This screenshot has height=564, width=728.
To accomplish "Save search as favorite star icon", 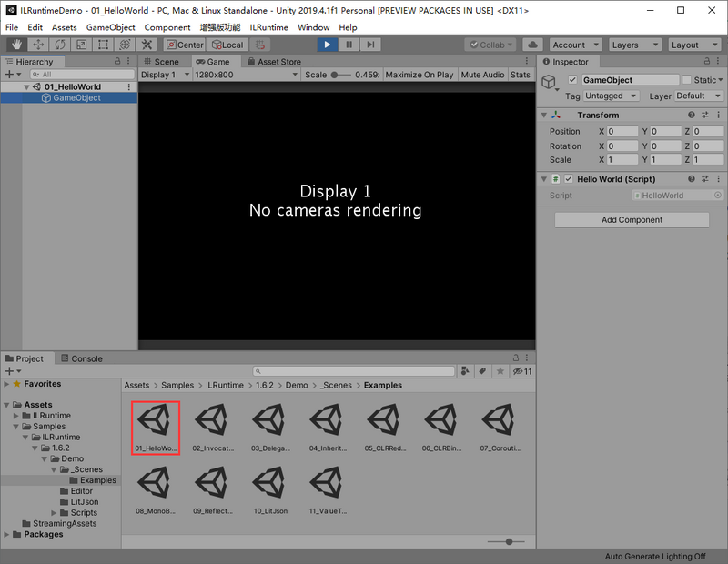I will coord(500,371).
